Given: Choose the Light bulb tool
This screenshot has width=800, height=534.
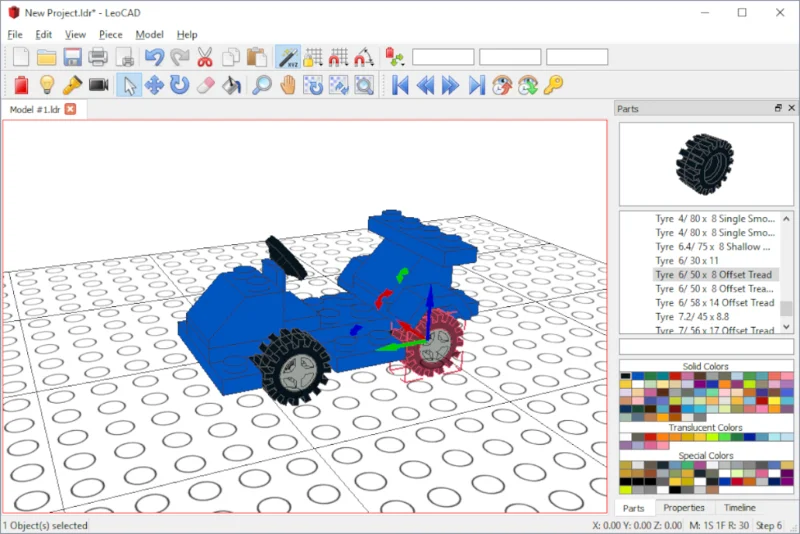Looking at the screenshot, I should pyautogui.click(x=47, y=85).
